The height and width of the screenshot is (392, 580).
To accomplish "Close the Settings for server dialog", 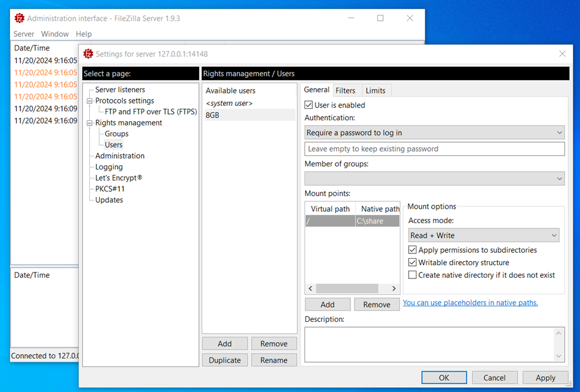I will point(562,54).
